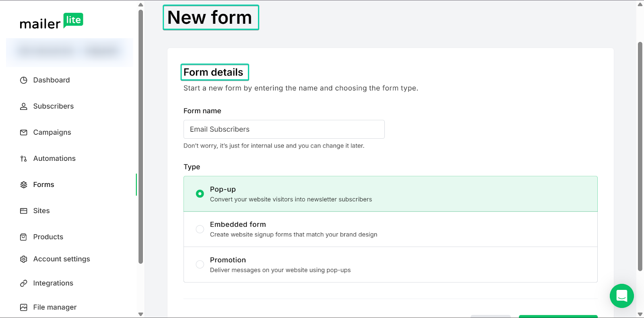Screen dimensions: 644x318
Task: Click the blurred account name box
Action: [x=69, y=52]
